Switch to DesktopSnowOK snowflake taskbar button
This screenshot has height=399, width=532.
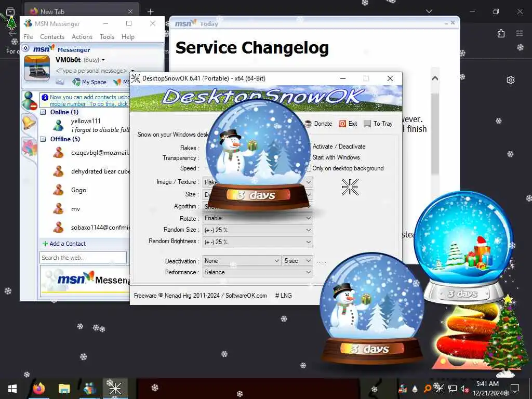[x=115, y=389]
